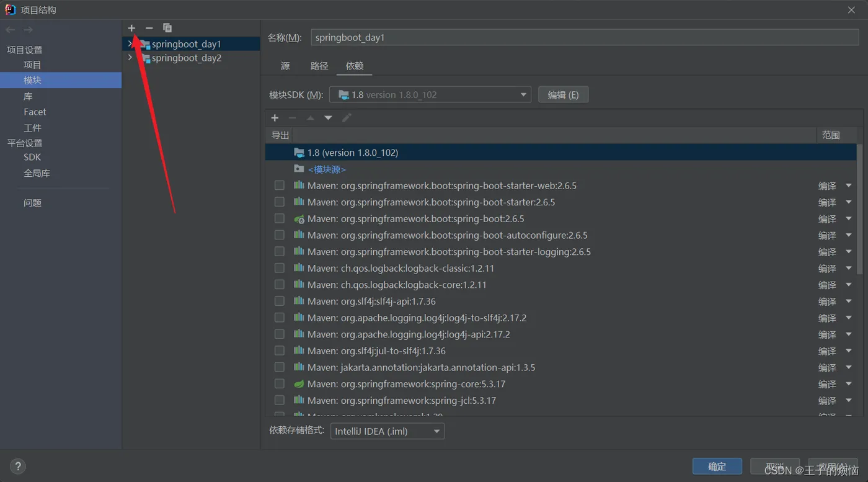Open SDK under platform settings

[32, 157]
